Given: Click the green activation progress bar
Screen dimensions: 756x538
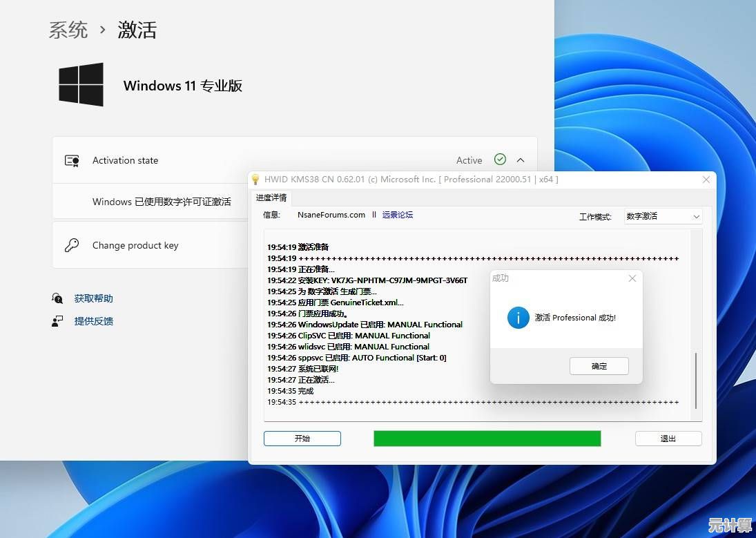Looking at the screenshot, I should [x=487, y=439].
